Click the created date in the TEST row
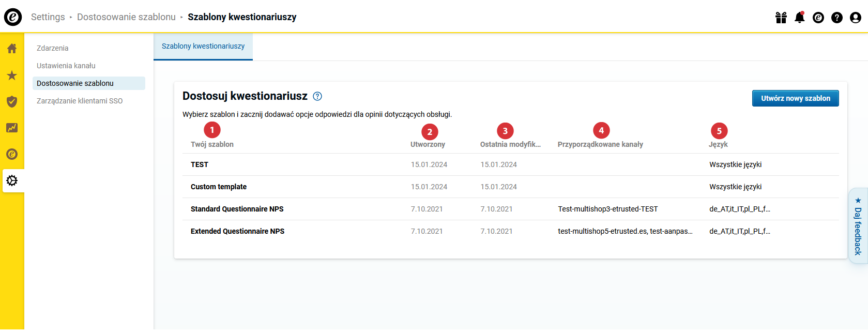This screenshot has height=332, width=868. point(429,164)
